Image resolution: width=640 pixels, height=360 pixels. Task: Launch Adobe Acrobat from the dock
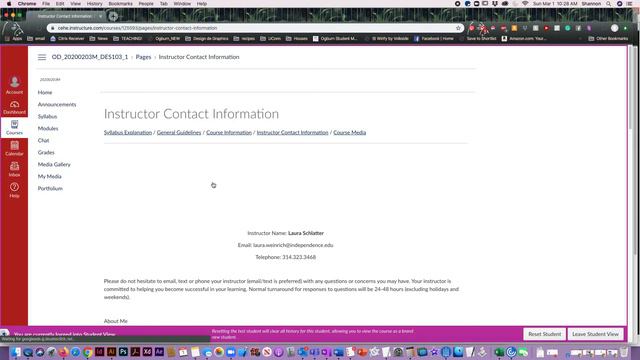(136, 352)
